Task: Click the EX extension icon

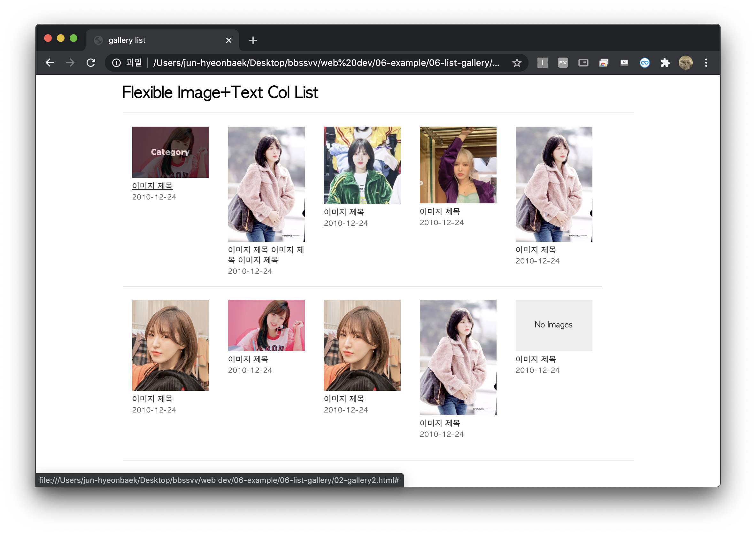Action: [563, 63]
